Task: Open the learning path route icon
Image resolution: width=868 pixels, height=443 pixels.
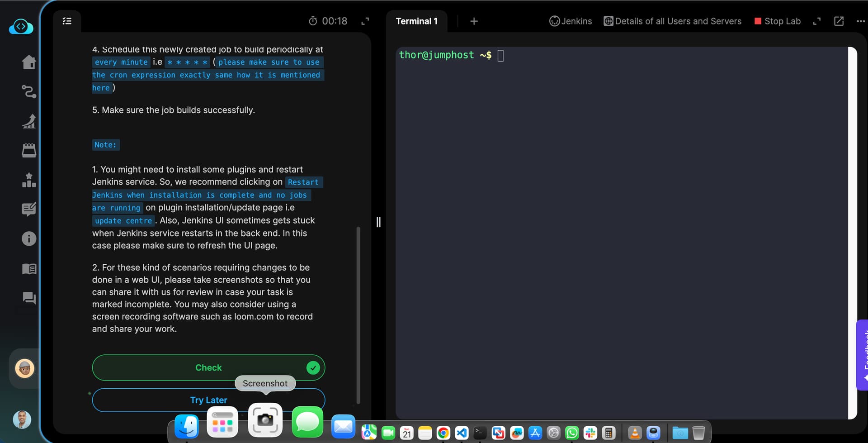Action: pos(29,92)
